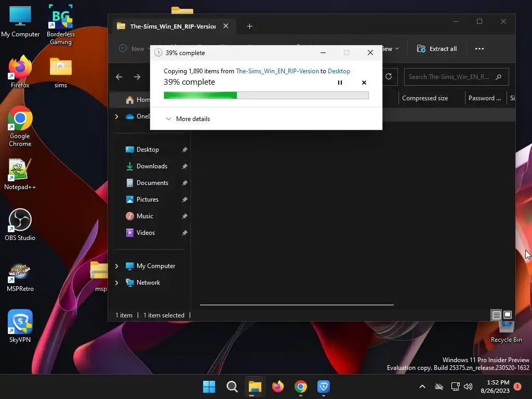Click File Explorer on the taskbar
Viewport: 532px width, 399px height.
click(x=255, y=387)
